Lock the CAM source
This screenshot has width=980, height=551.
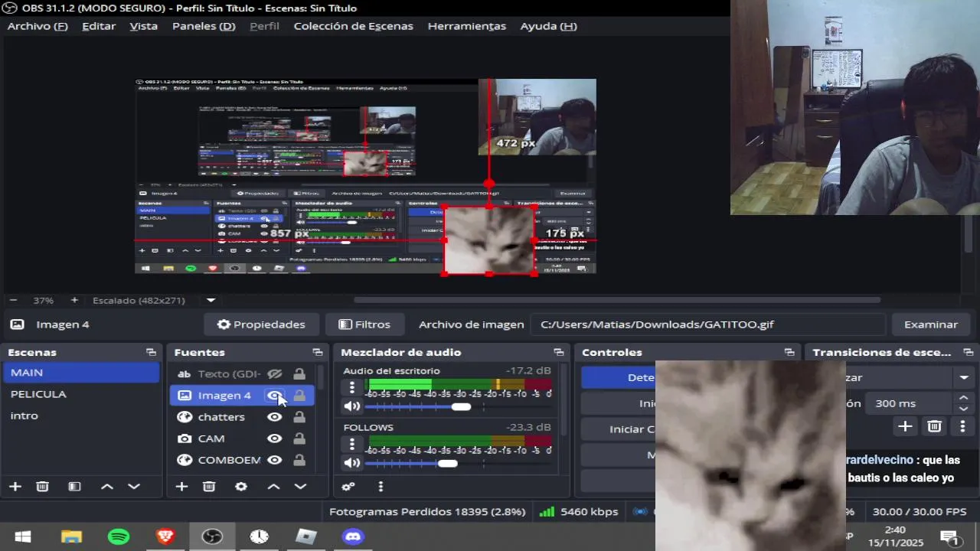[299, 439]
